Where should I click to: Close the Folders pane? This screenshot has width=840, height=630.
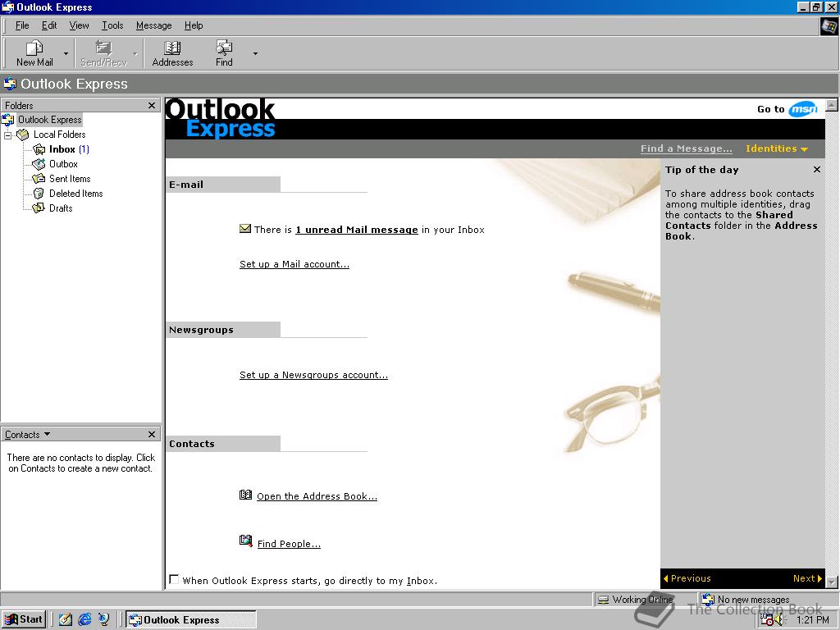click(152, 106)
